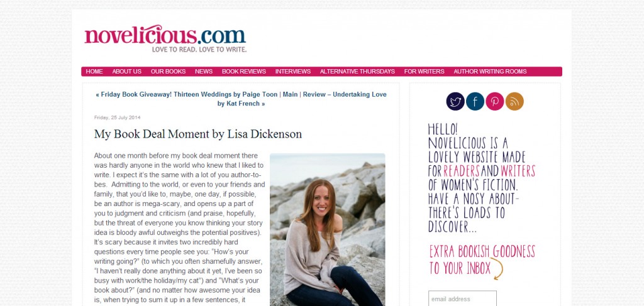Open next post Review – Undertaking Love
The width and height of the screenshot is (644, 306).
(303, 99)
